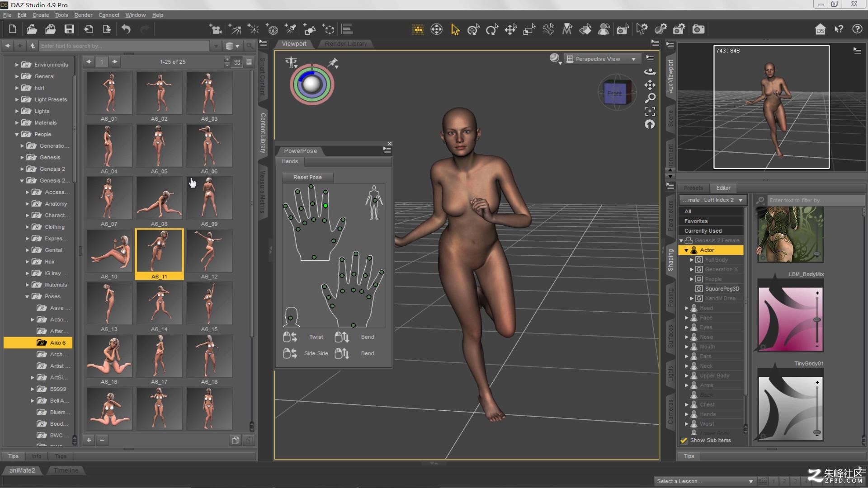
Task: Select the Scale tool
Action: (529, 30)
